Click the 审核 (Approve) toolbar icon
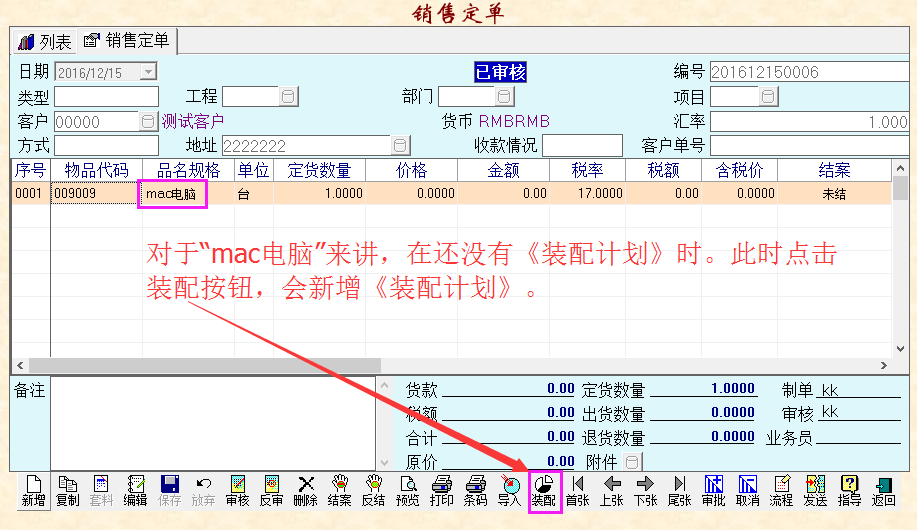917x530 pixels. tap(237, 491)
